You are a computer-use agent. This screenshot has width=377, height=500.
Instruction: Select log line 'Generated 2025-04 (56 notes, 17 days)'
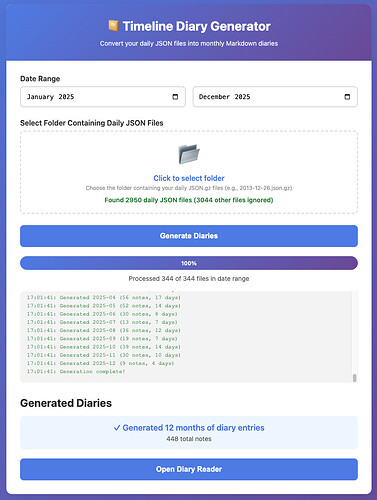(x=104, y=297)
